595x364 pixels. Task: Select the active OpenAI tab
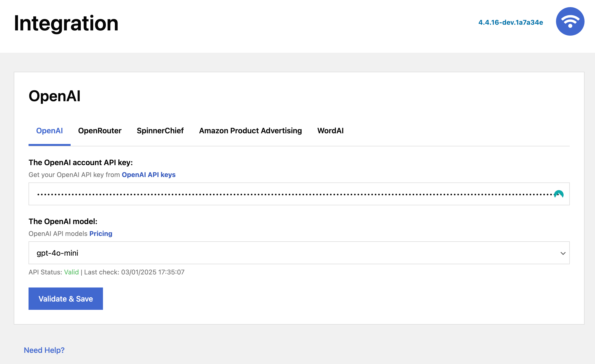click(x=49, y=130)
